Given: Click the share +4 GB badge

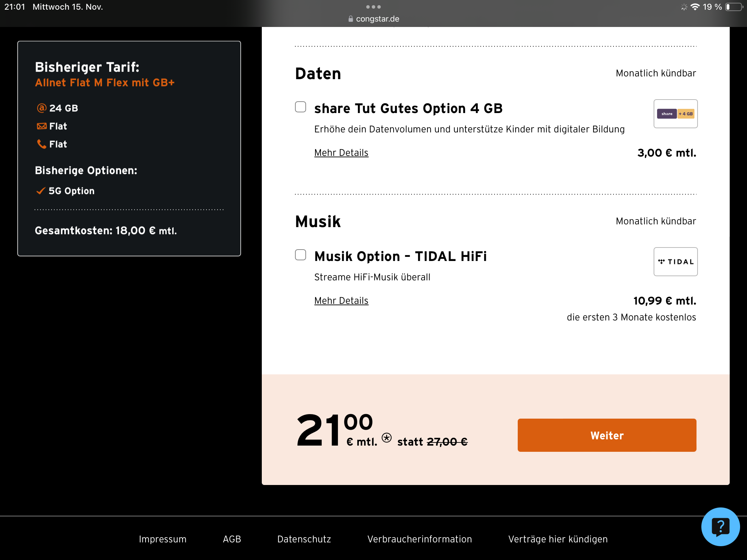Looking at the screenshot, I should click(x=675, y=114).
